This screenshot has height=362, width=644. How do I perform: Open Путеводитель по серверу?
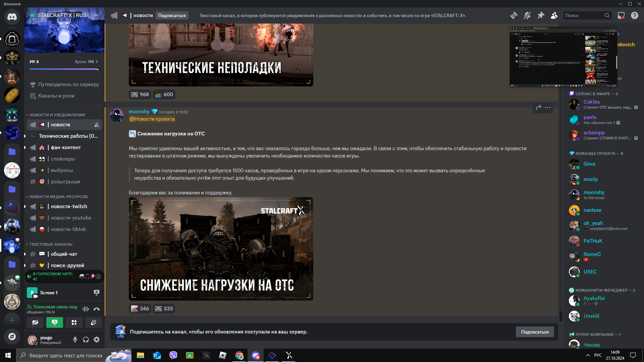click(x=64, y=84)
